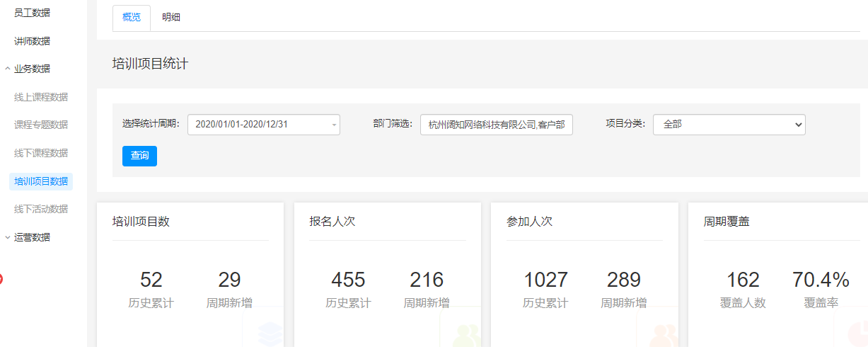Click the 覆盖人数 label
Screen dimensions: 868x347
point(743,303)
